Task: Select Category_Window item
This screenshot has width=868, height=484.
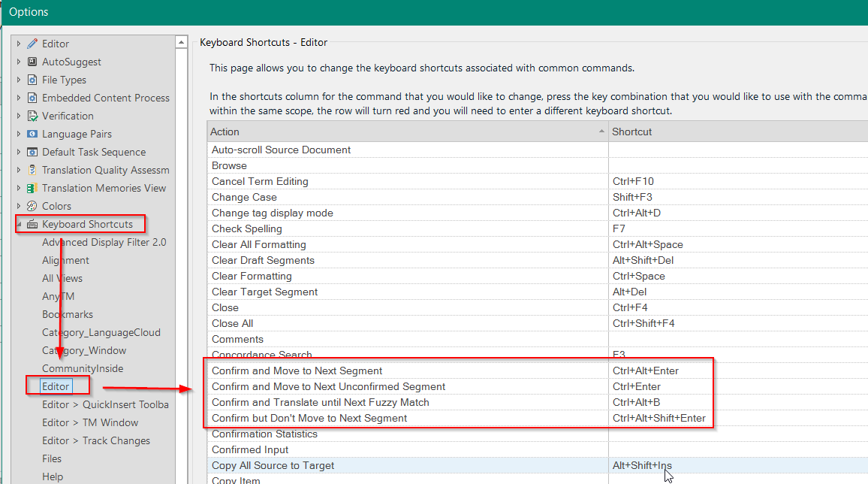Action: (84, 350)
